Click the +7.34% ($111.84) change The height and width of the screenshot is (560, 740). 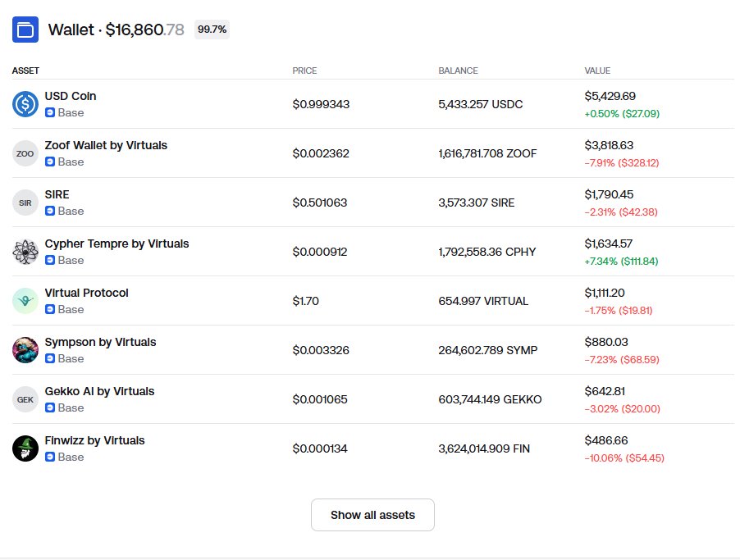point(622,262)
